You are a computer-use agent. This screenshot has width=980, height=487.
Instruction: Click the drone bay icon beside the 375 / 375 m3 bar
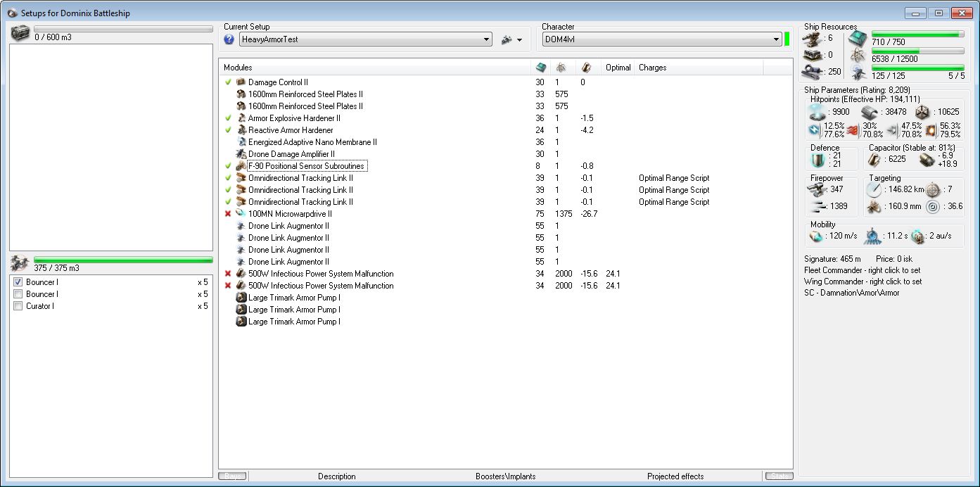[x=20, y=263]
